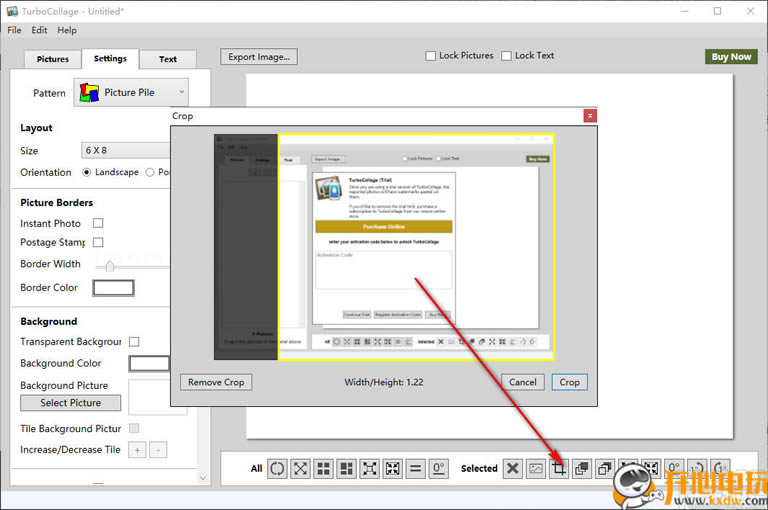Image resolution: width=768 pixels, height=510 pixels.
Task: Click the increase tile plus button
Action: click(x=137, y=450)
